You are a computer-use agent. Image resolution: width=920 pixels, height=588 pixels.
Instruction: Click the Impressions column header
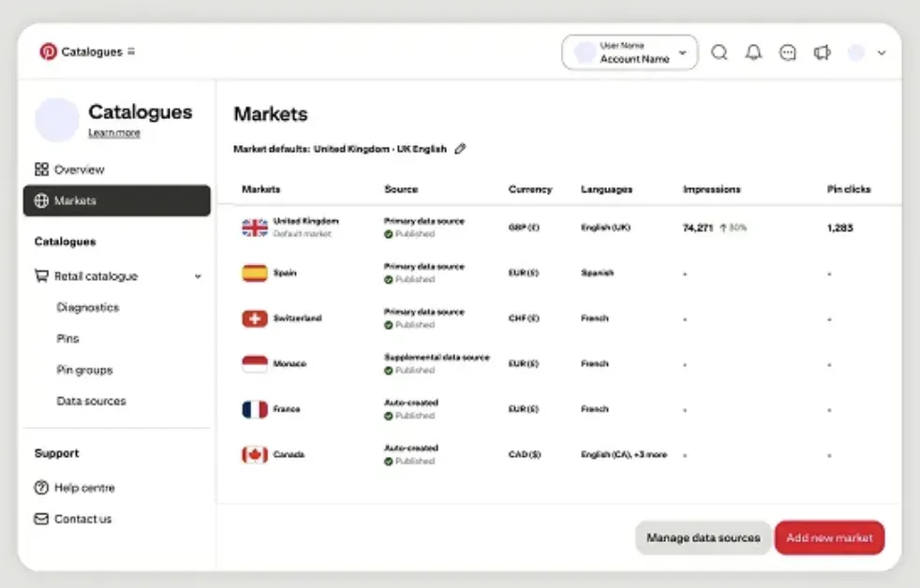712,189
